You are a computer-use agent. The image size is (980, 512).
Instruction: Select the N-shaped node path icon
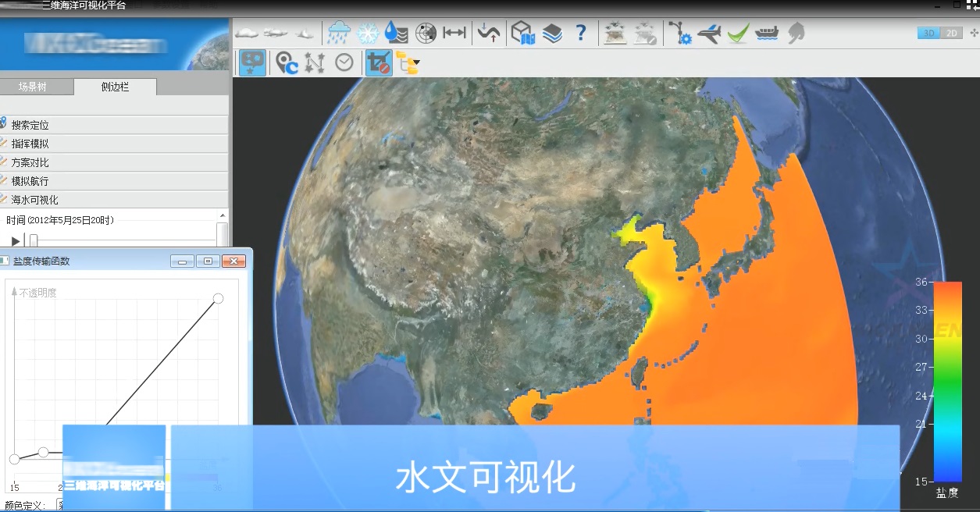[315, 62]
